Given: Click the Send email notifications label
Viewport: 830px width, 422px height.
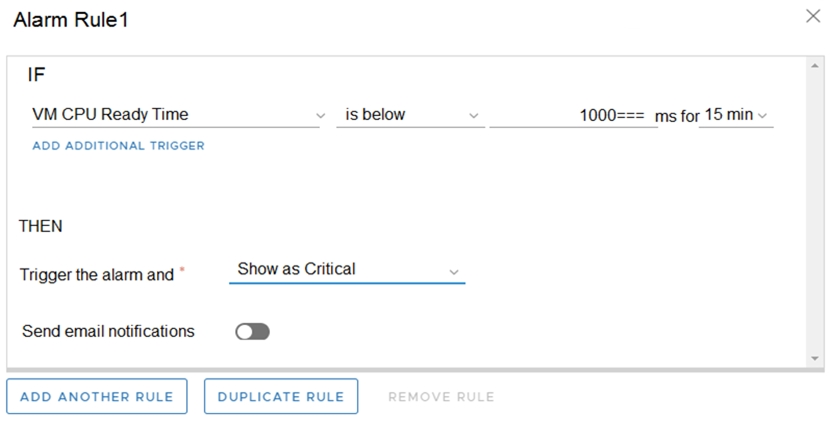Looking at the screenshot, I should [109, 331].
